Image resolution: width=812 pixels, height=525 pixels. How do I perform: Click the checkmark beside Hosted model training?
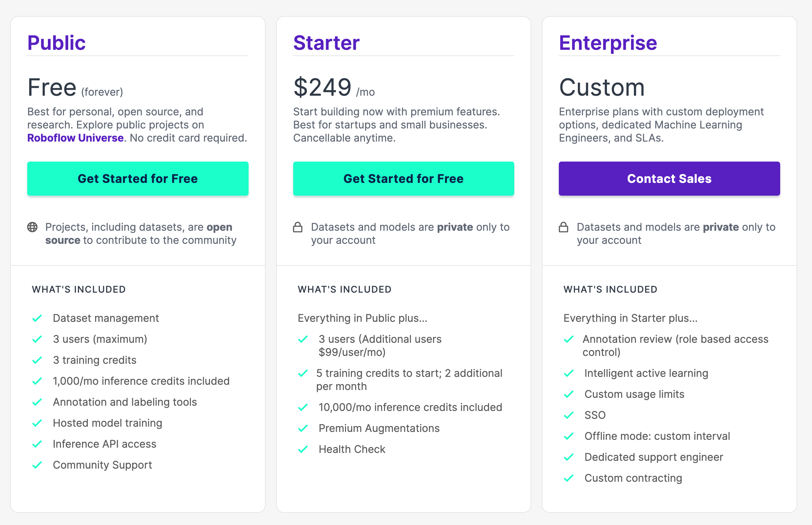pyautogui.click(x=37, y=423)
